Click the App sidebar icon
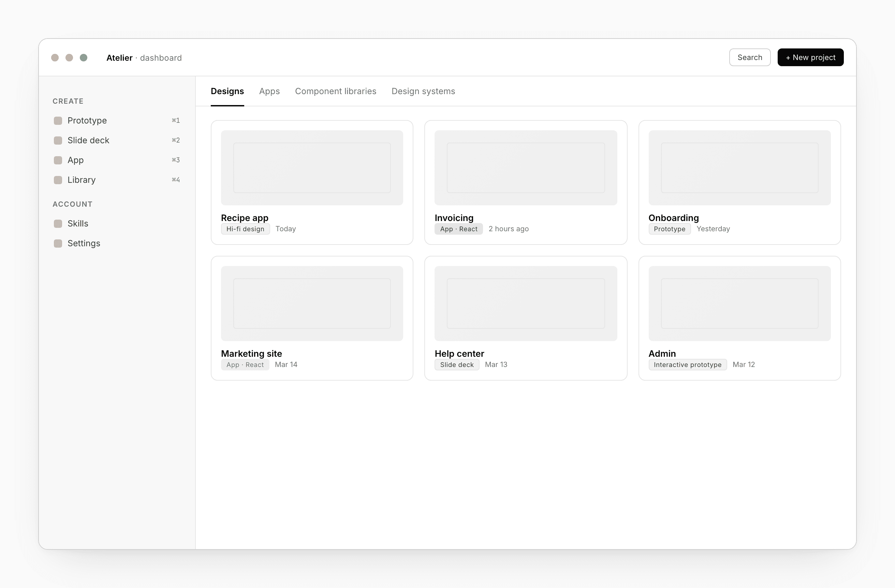The height and width of the screenshot is (588, 895). pos(58,160)
